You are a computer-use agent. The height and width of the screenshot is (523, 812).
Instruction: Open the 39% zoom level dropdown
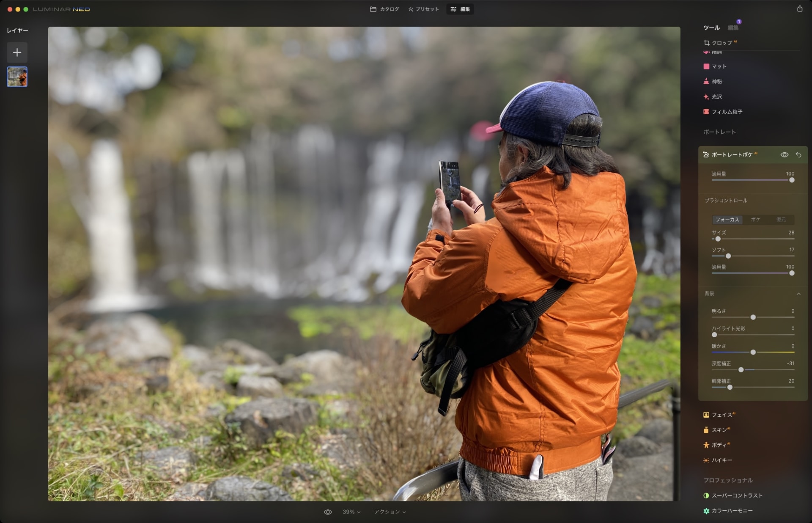[351, 512]
